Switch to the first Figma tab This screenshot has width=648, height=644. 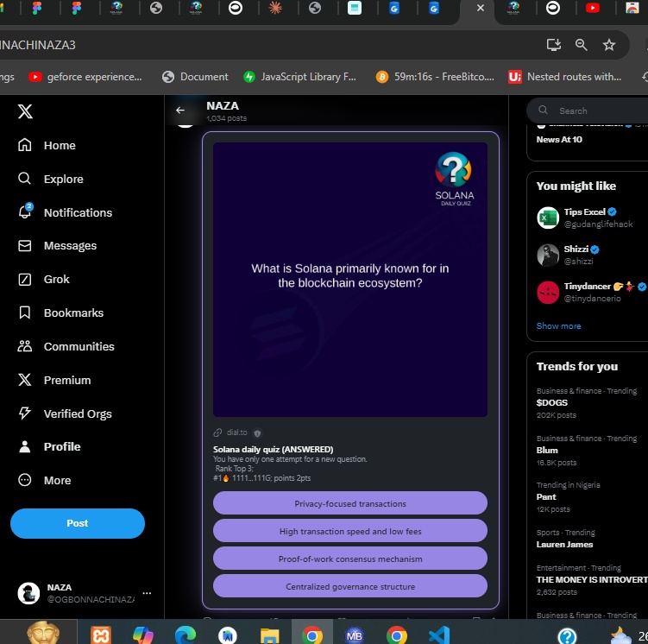pos(37,8)
